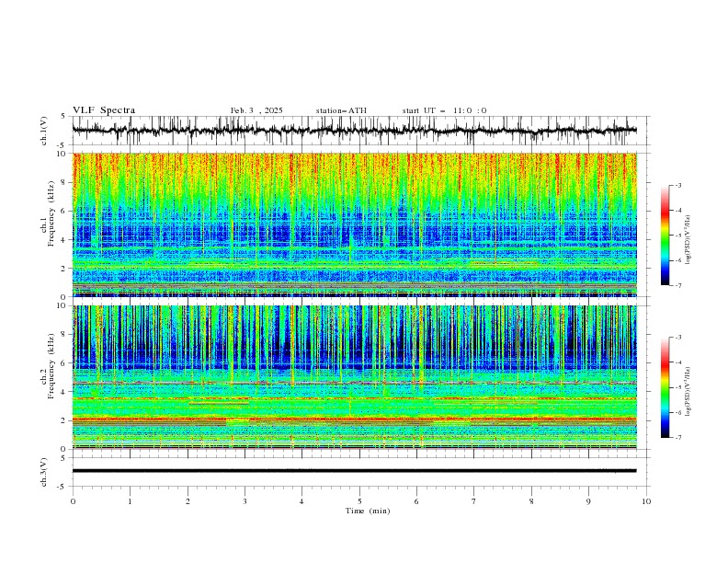Viewport: 728px width, 563px height.
Task: Click the "Time (min)" x-axis label
Action: coord(368,511)
